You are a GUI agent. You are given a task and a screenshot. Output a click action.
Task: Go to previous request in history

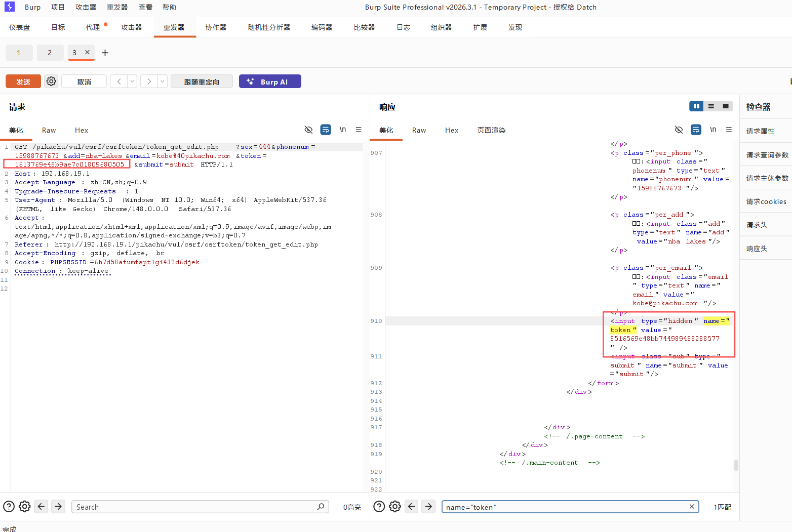pos(119,81)
